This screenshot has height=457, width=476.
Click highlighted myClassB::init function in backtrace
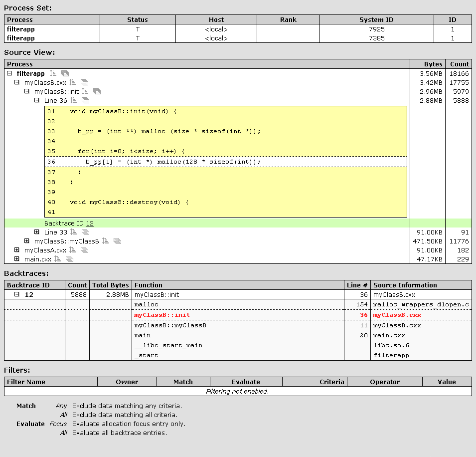coord(162,315)
